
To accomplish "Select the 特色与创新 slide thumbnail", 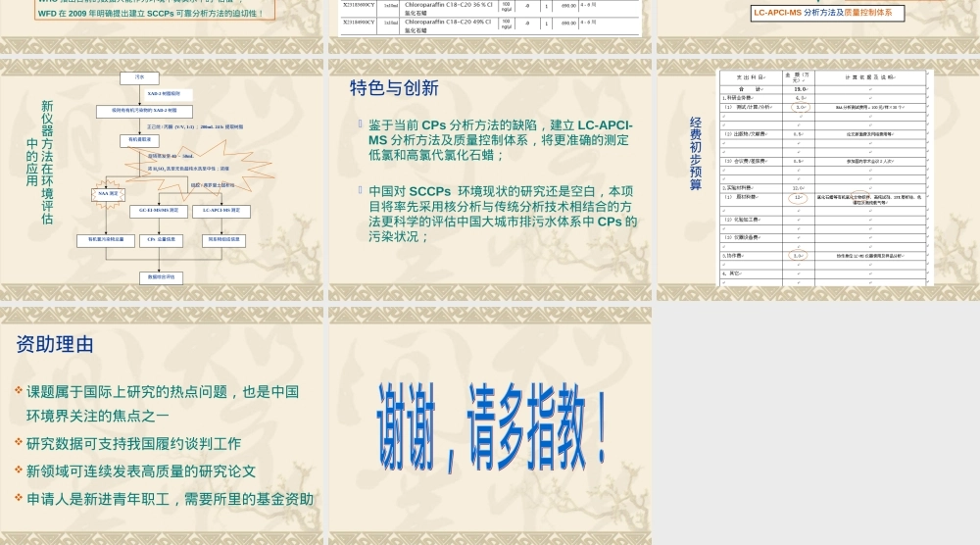I will point(490,179).
